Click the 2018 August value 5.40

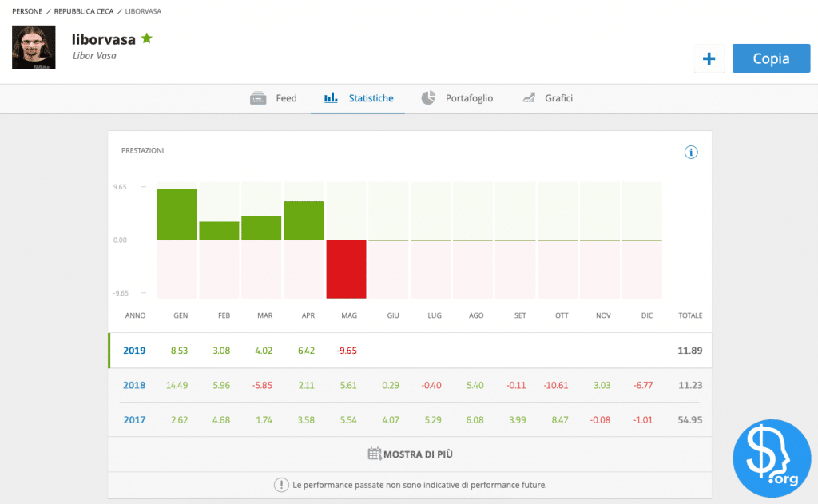click(475, 385)
